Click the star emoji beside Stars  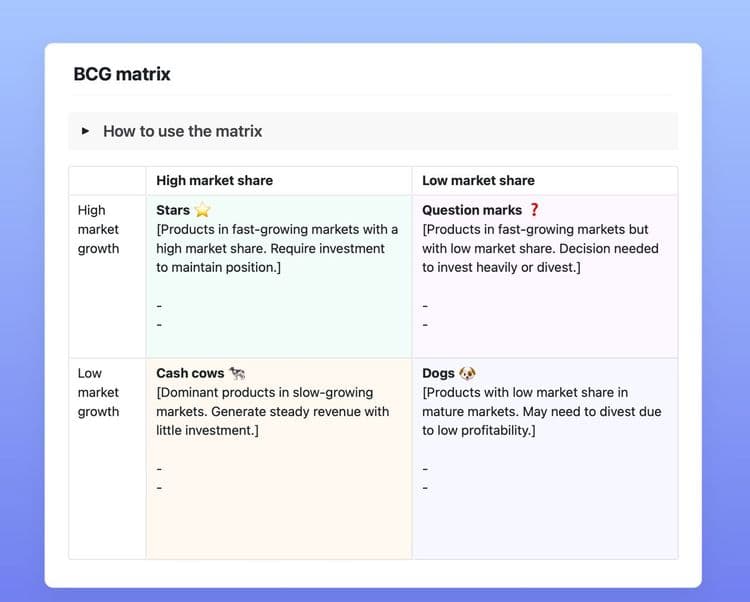(203, 210)
